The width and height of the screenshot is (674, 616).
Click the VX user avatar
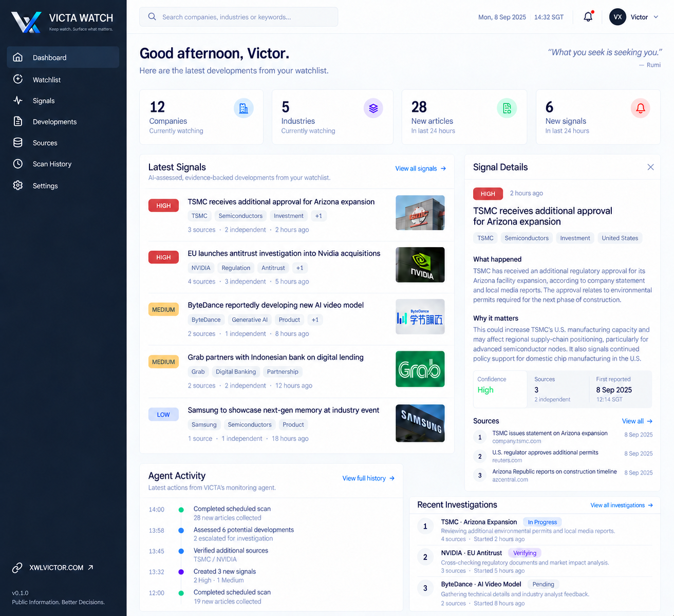tap(617, 17)
